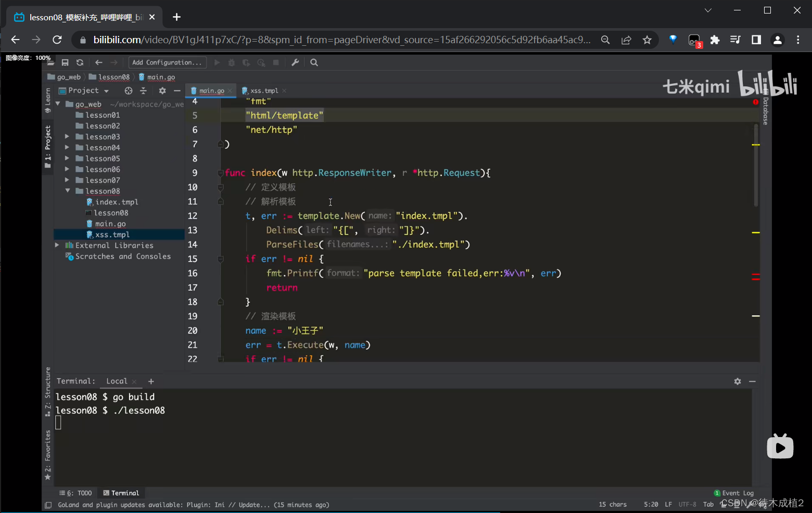This screenshot has width=812, height=513.
Task: Click the Chrome share page icon
Action: 626,40
